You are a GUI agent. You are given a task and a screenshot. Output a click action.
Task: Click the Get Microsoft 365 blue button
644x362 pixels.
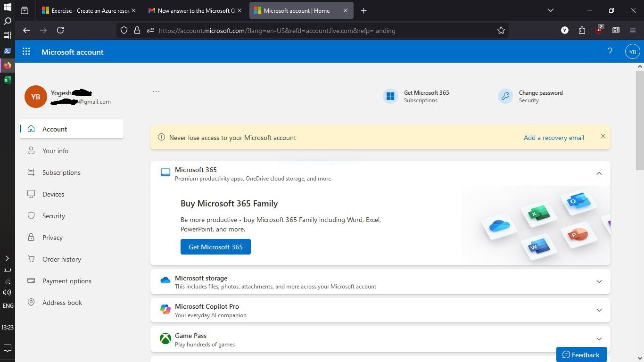click(215, 247)
